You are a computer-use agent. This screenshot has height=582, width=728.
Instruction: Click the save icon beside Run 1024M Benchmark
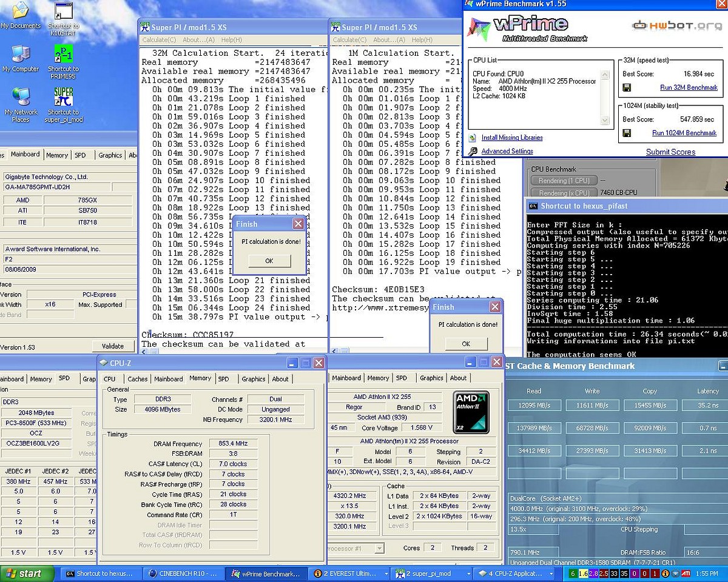(627, 133)
